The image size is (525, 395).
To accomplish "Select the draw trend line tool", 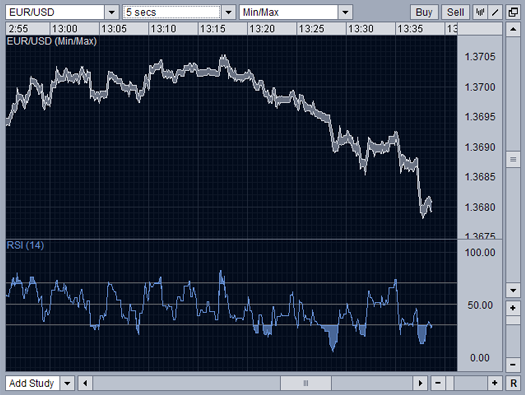I will coord(495,12).
